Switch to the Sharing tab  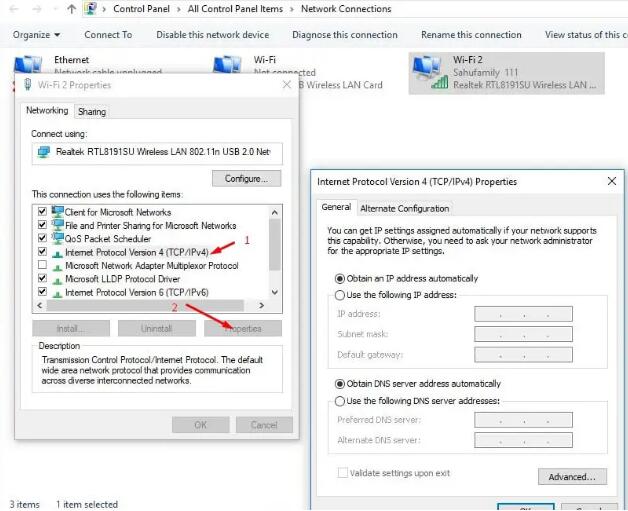click(x=92, y=112)
